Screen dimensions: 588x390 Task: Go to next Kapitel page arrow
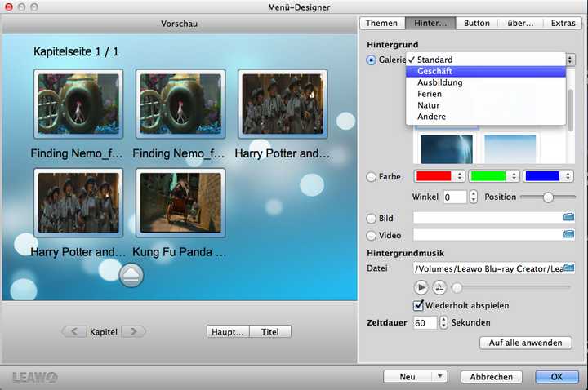coord(133,331)
